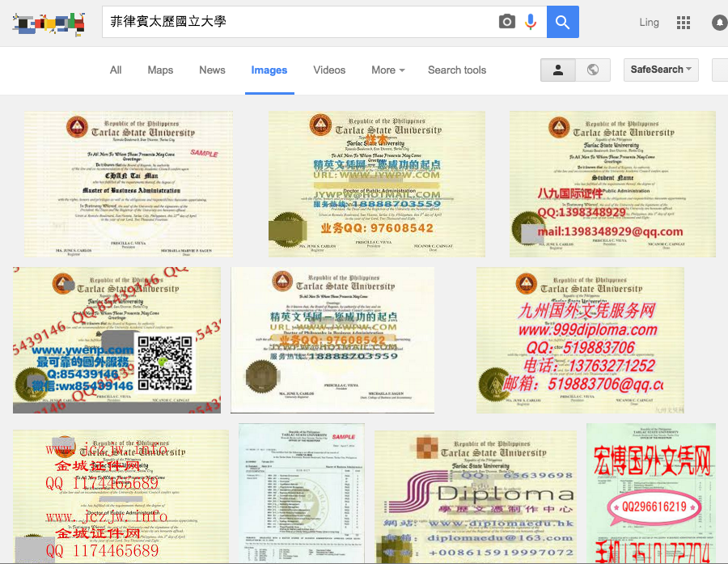Expand the More menu
728x564 pixels.
point(387,70)
